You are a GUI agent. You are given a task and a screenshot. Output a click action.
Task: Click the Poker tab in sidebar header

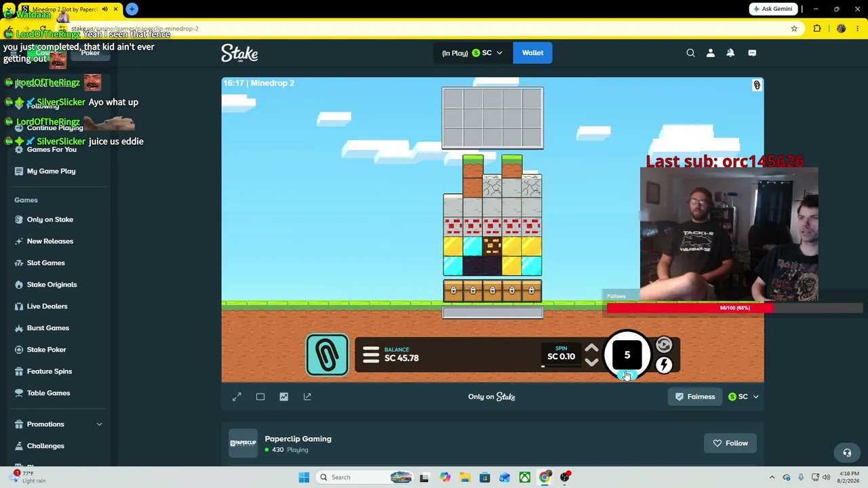coord(90,53)
